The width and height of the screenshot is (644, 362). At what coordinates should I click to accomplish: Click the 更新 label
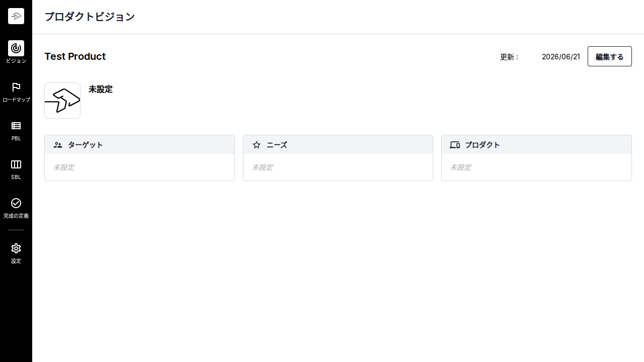509,57
